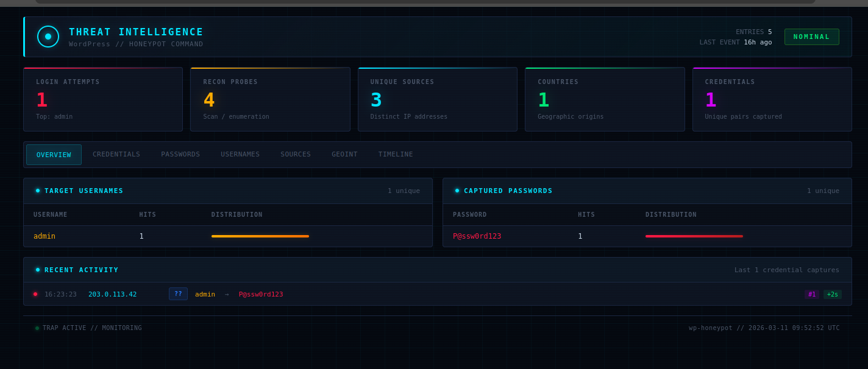The image size is (868, 369).
Task: Click the purple '#1' capture index badge
Action: 811,293
